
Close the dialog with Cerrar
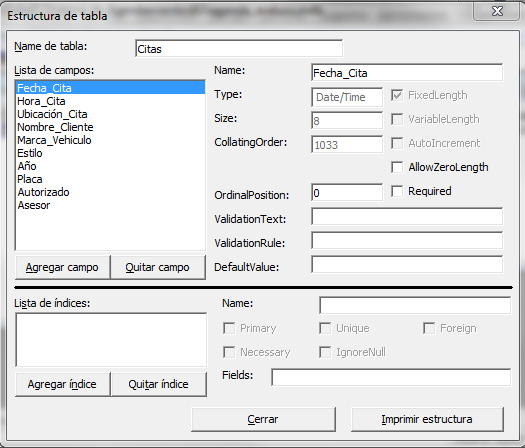tap(263, 419)
